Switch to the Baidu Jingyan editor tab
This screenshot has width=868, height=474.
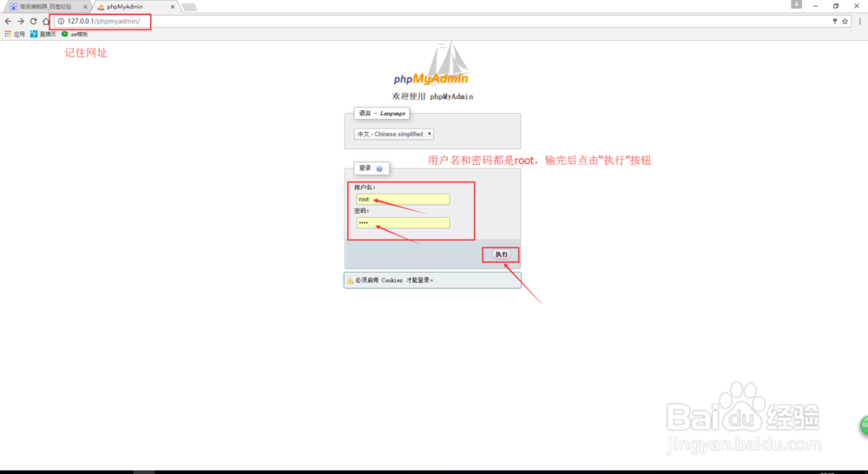46,7
